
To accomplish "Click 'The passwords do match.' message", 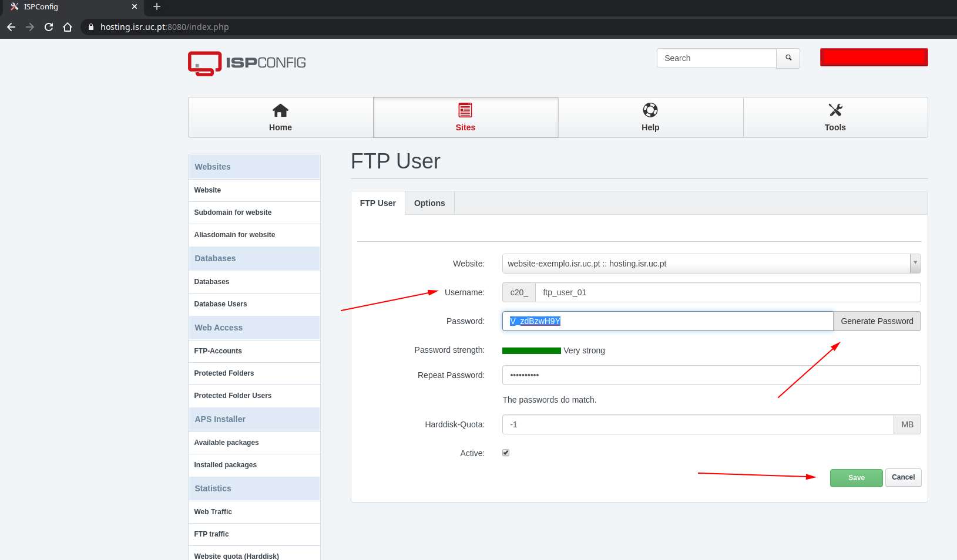I will coord(549,400).
